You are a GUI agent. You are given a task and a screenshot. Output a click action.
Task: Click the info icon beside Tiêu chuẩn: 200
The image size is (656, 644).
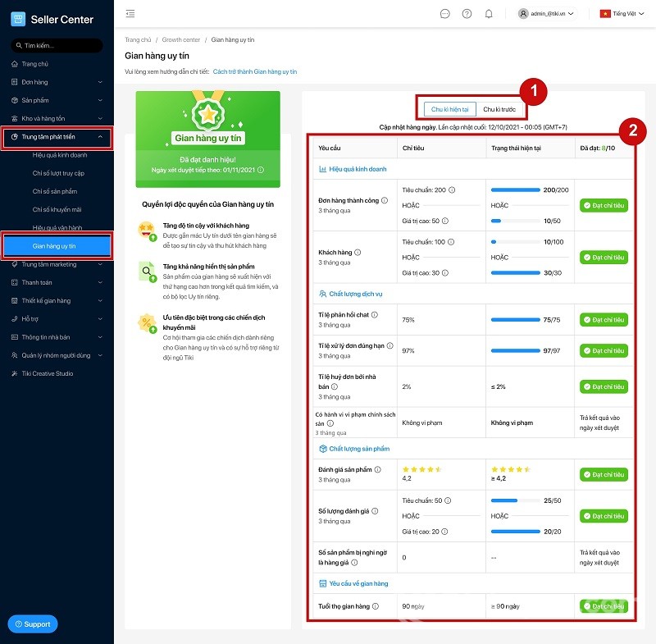452,190
